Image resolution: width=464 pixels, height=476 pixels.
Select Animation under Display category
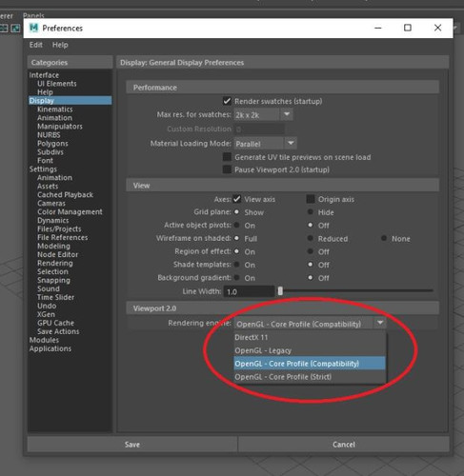click(54, 118)
